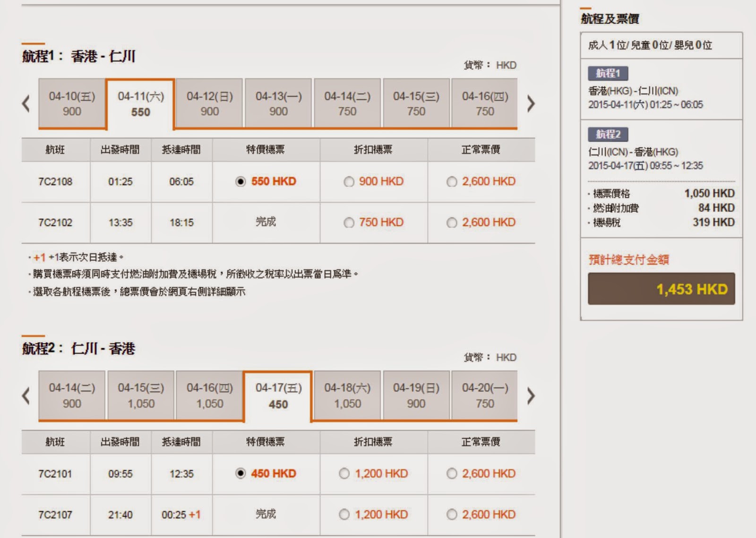Click previous dates arrow for Incheon-Hong Kong flight

click(26, 396)
